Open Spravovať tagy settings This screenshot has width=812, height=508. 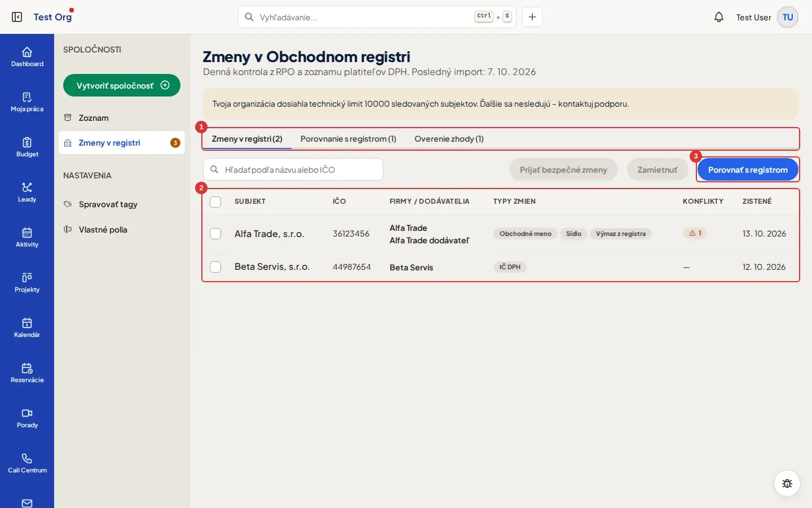122,204
